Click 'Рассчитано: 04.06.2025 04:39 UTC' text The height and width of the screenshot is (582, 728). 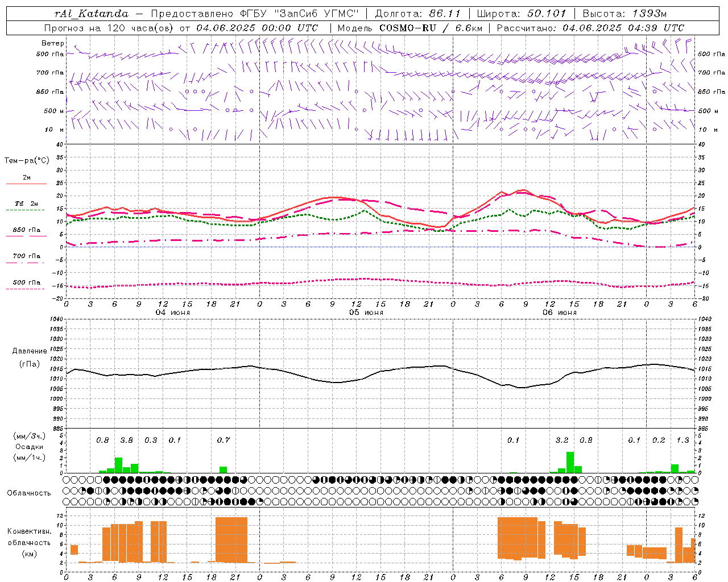pyautogui.click(x=590, y=28)
